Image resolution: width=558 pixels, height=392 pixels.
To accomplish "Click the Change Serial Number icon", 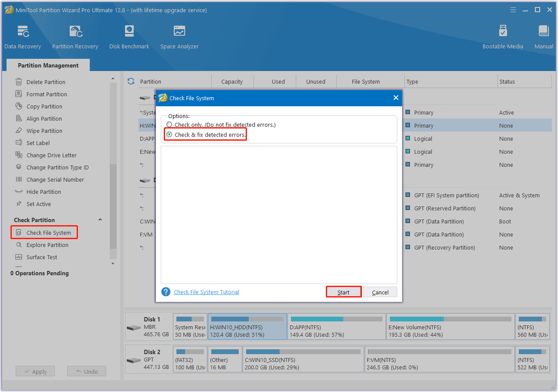I will click(19, 179).
